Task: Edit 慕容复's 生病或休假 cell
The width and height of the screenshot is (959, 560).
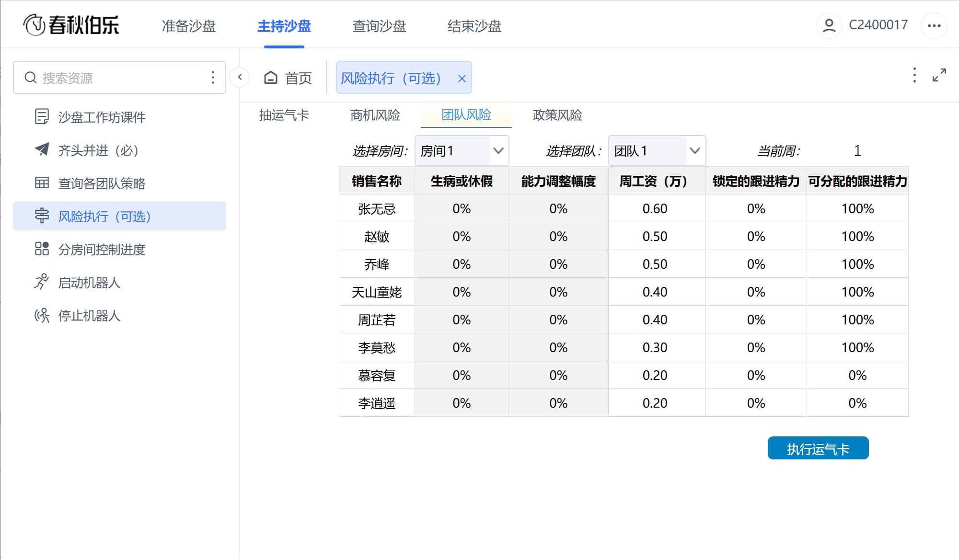Action: click(x=462, y=375)
